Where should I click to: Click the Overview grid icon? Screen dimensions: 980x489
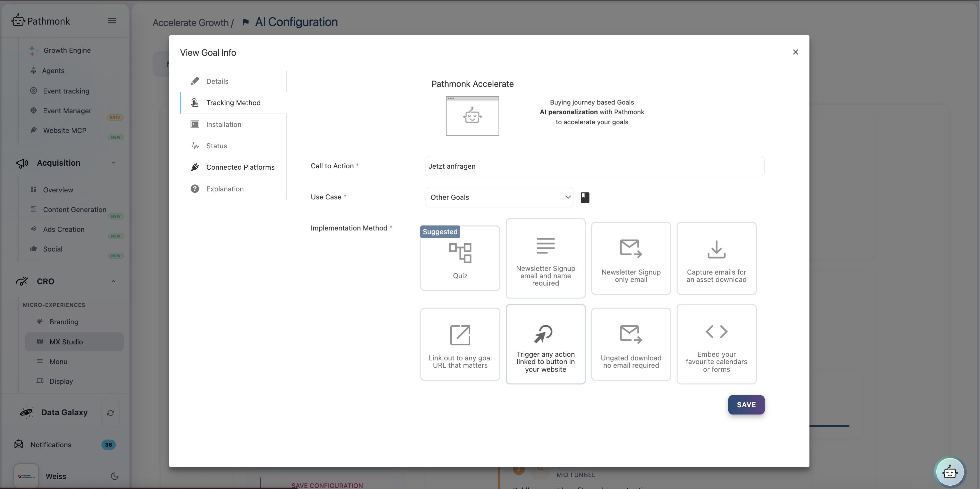coord(33,189)
